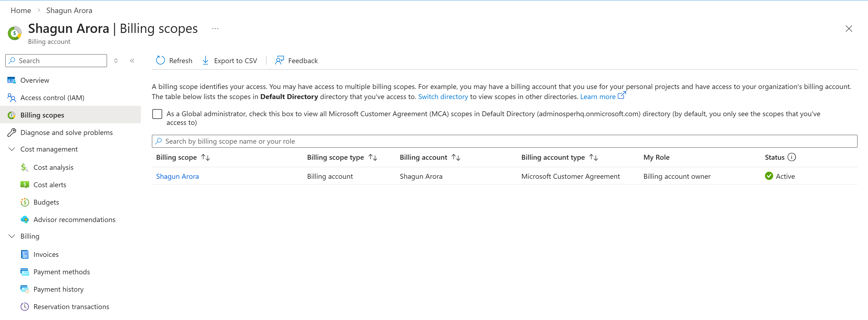868x320 pixels.
Task: Open the more options ellipsis near title
Action: tap(215, 29)
